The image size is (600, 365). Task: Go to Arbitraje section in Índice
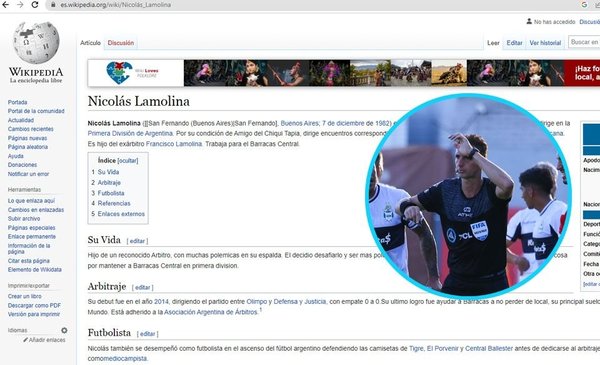click(x=109, y=182)
